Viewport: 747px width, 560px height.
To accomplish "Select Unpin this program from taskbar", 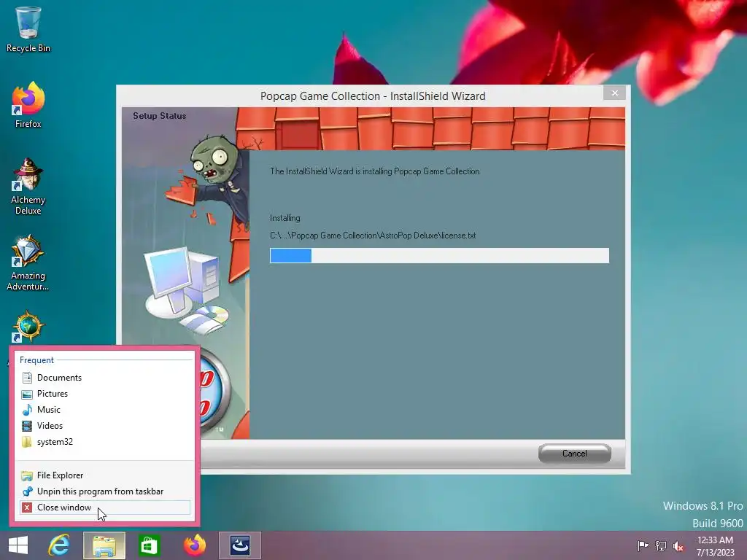I will (105, 491).
